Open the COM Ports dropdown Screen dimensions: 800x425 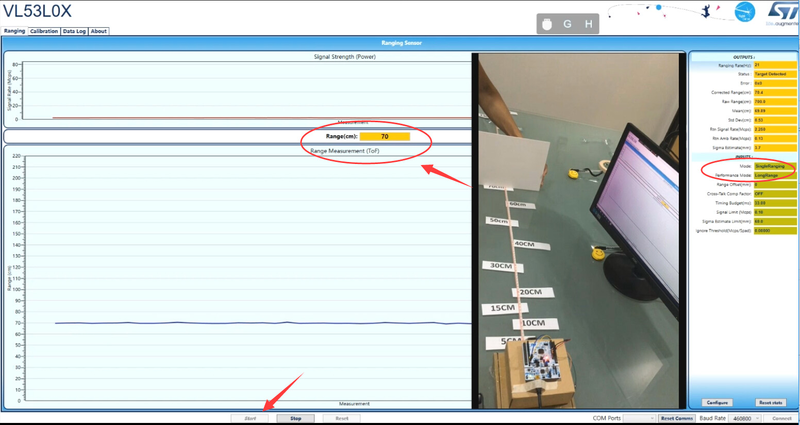point(639,418)
